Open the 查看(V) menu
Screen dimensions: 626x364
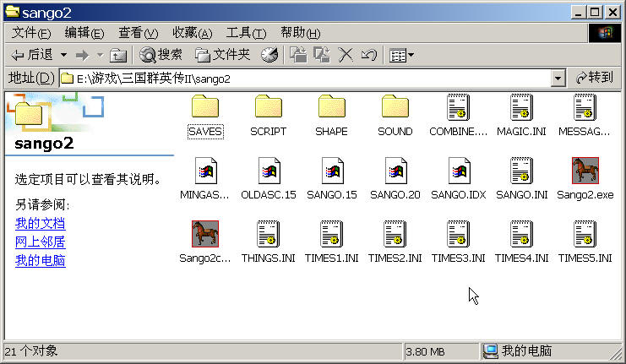tap(139, 33)
